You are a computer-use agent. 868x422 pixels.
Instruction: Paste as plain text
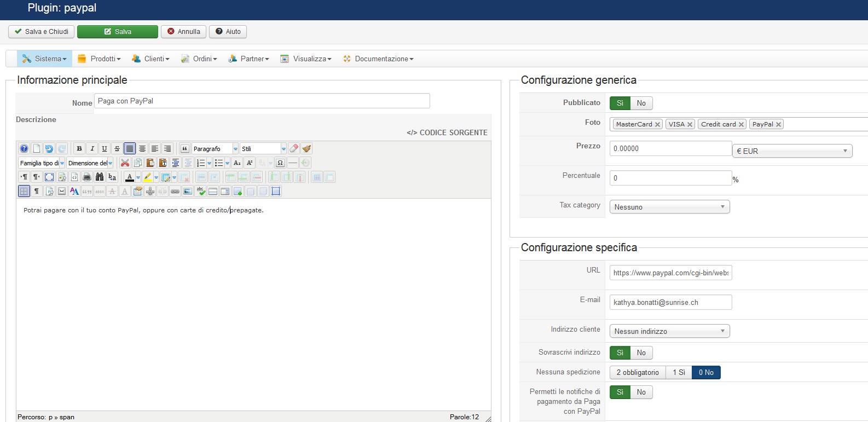point(163,163)
